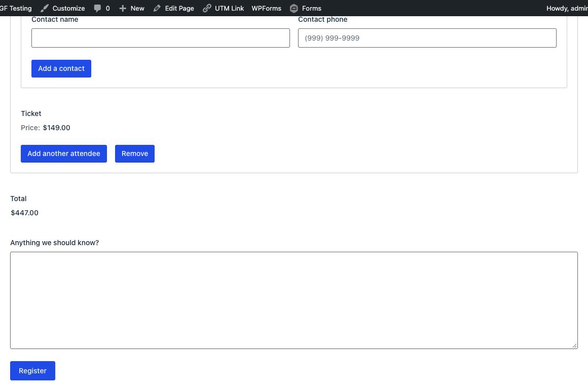Submit the form with Register button
Viewport: 588px width, 390px height.
(x=32, y=371)
